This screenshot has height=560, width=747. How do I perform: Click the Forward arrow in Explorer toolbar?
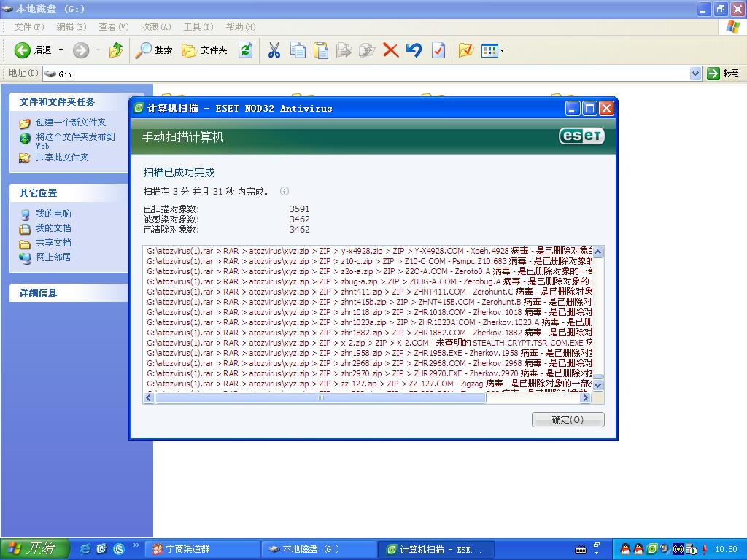(81, 50)
